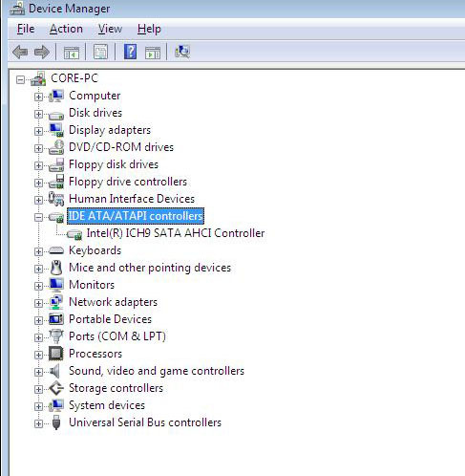Open the View menu

[x=110, y=29]
